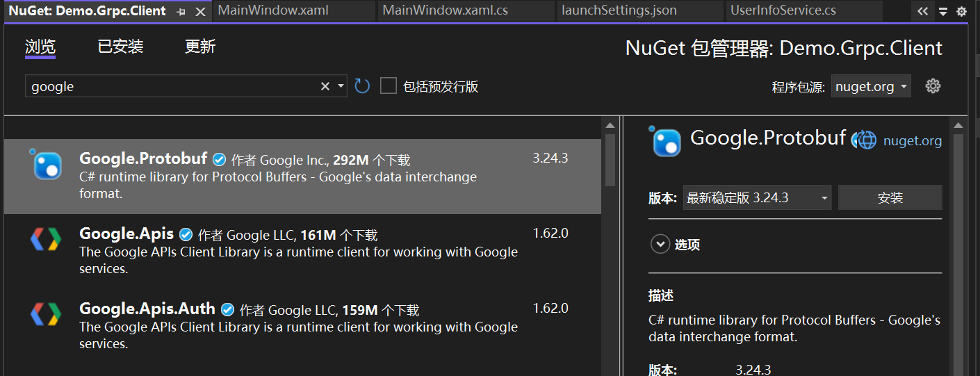The width and height of the screenshot is (980, 376).
Task: Click the 安装 (Install) button
Action: [890, 198]
